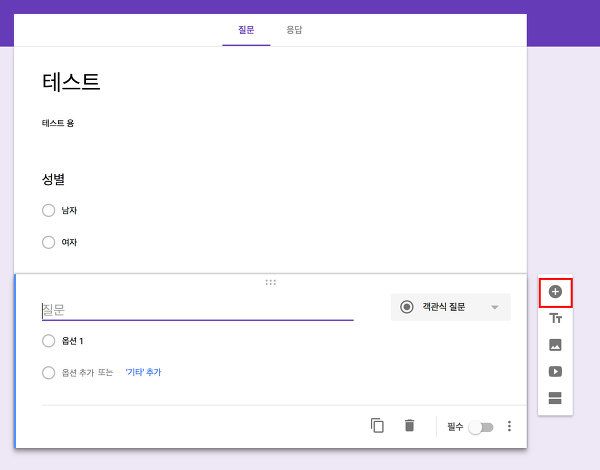Add an image using the picture icon

click(x=555, y=345)
